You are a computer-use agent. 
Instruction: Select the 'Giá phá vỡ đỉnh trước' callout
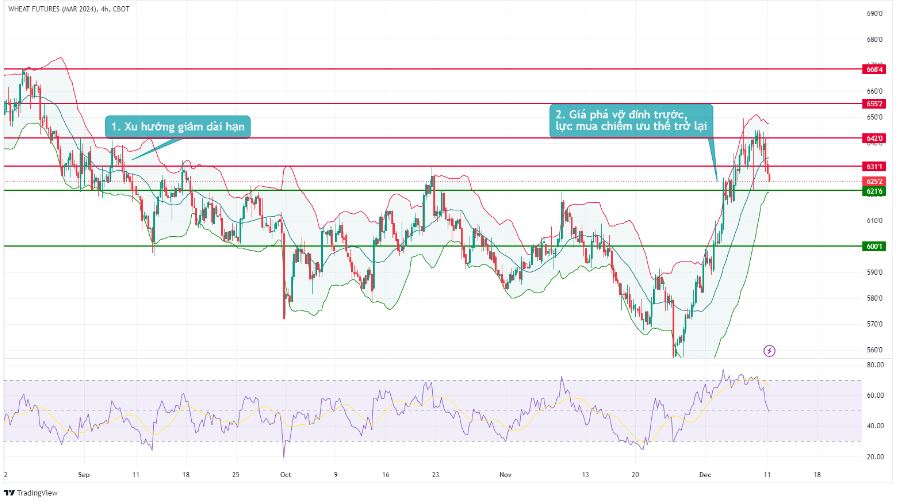(631, 121)
